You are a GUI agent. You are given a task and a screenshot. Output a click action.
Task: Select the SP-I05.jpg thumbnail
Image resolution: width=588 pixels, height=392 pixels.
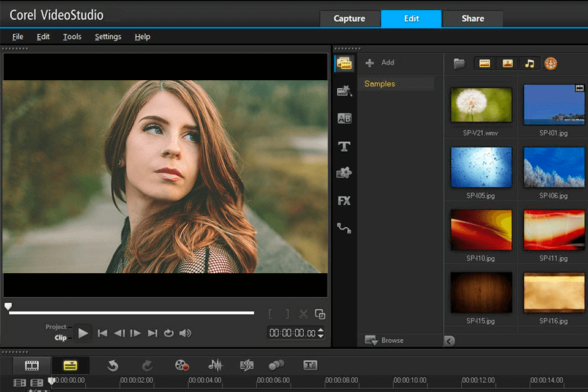(x=481, y=167)
